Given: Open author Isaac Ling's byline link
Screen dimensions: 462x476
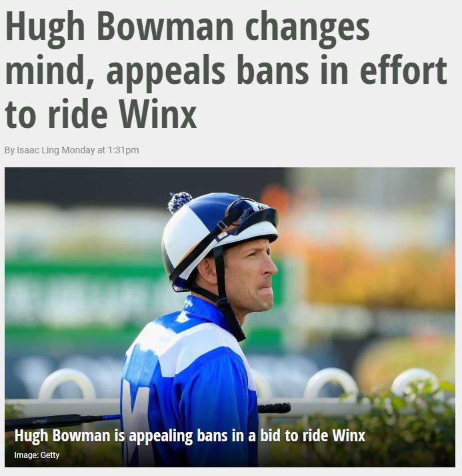Looking at the screenshot, I should click(x=38, y=150).
